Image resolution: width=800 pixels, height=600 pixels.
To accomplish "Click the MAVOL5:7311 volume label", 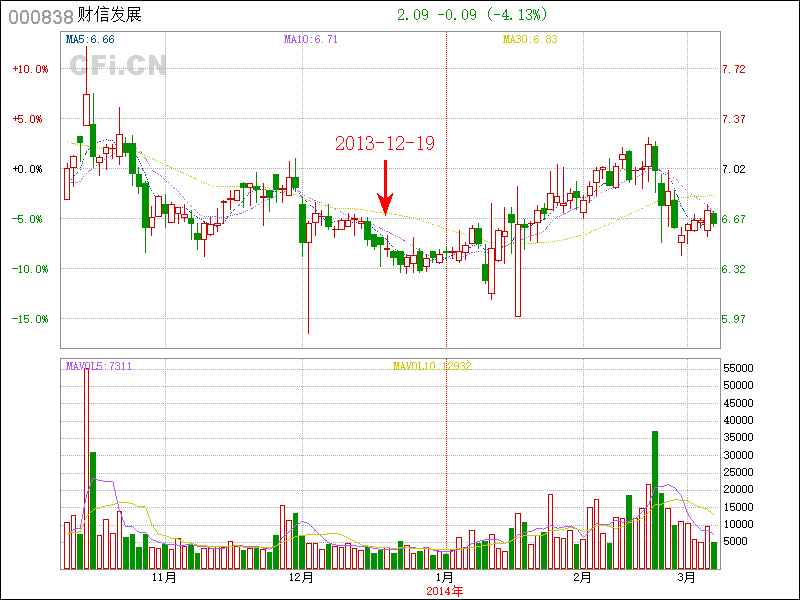I will pos(99,366).
